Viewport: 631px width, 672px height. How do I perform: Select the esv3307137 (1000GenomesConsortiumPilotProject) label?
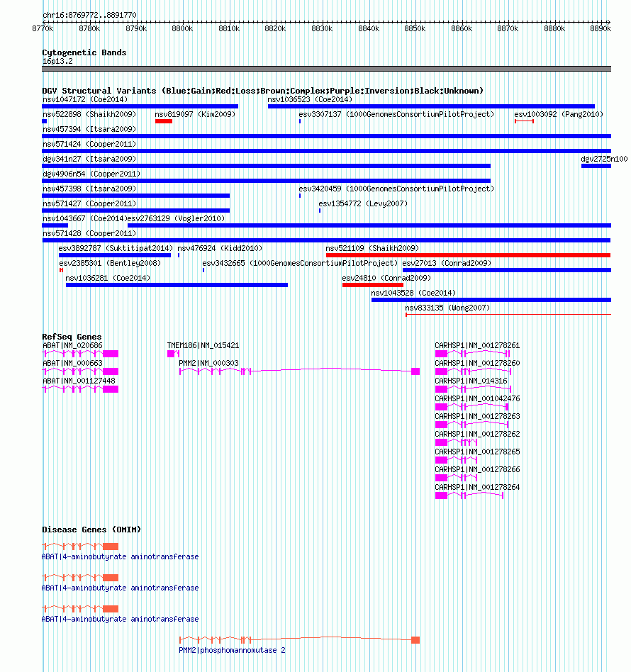[396, 114]
